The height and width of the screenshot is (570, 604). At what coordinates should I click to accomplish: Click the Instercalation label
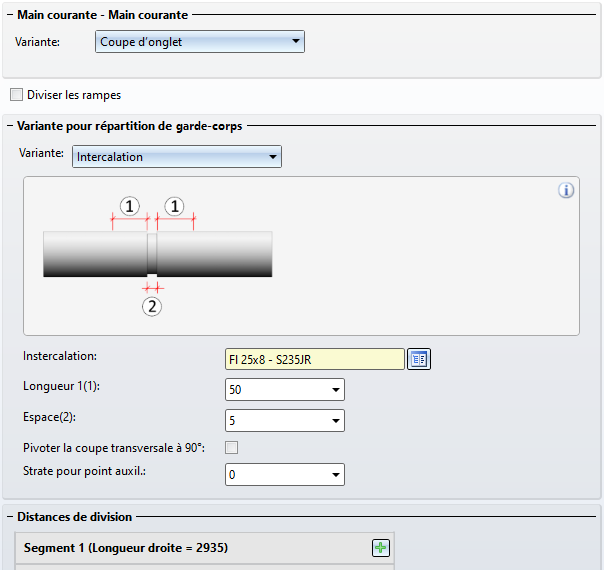(60, 356)
